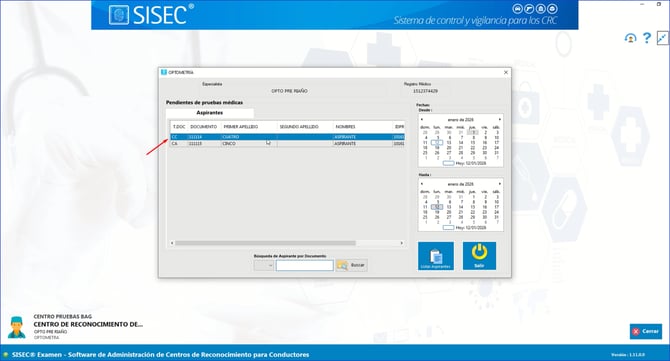Select the CUATRO aspirant row
Screen dimensions: 670x361
[287, 137]
